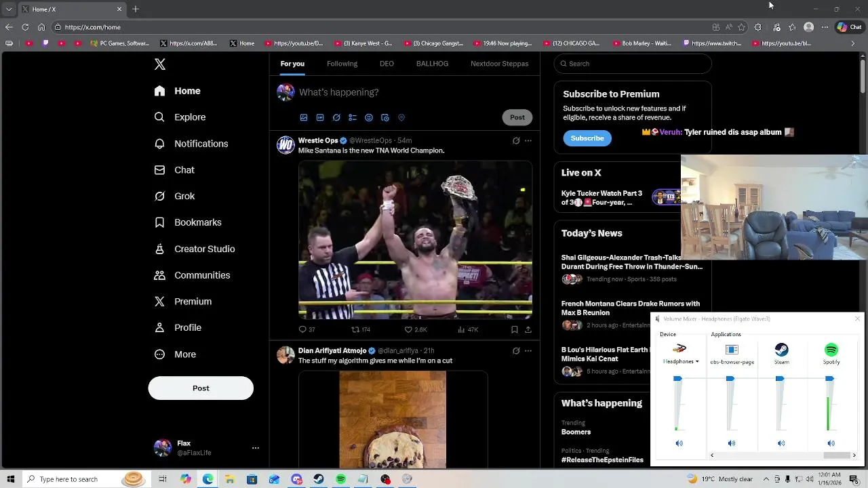This screenshot has width=868, height=488.
Task: Reload the browser page
Action: (25, 27)
